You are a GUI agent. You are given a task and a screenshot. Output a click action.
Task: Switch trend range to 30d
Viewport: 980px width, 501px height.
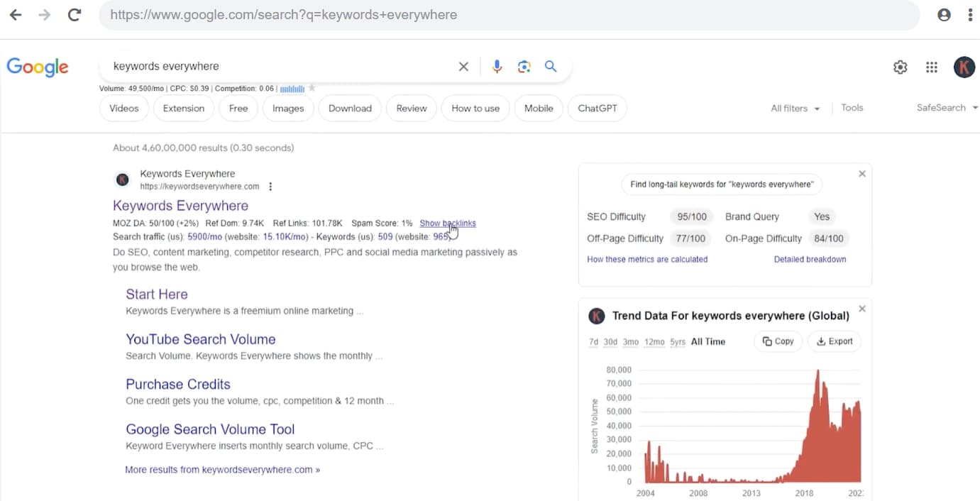[610, 342]
